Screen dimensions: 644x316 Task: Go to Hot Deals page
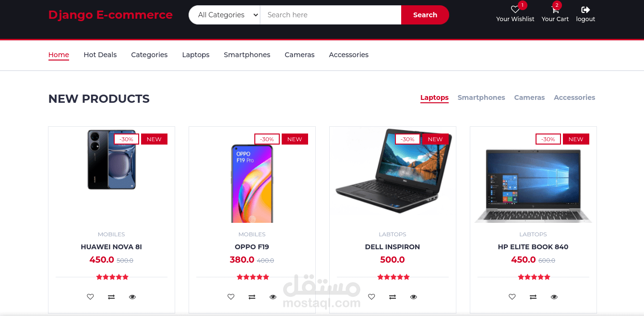point(100,55)
